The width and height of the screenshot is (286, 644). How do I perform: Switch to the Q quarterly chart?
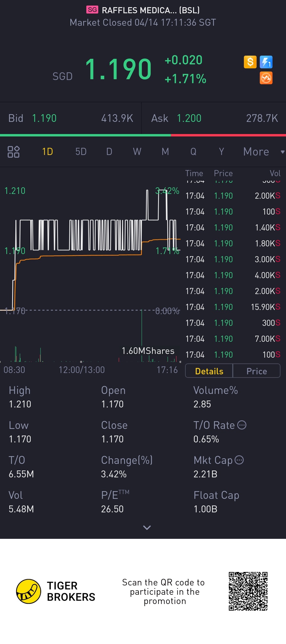click(x=193, y=152)
